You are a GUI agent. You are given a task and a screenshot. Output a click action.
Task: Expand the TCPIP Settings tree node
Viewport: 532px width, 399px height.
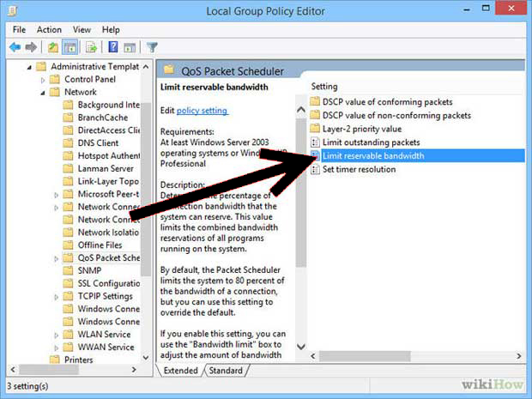(x=57, y=296)
